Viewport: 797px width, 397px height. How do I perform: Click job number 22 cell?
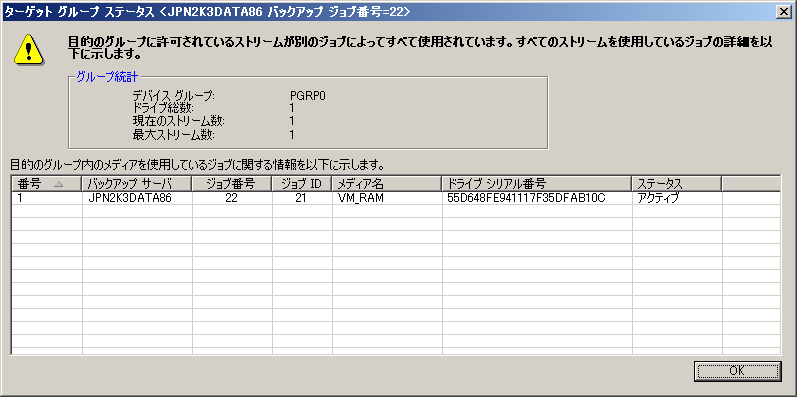(x=231, y=198)
